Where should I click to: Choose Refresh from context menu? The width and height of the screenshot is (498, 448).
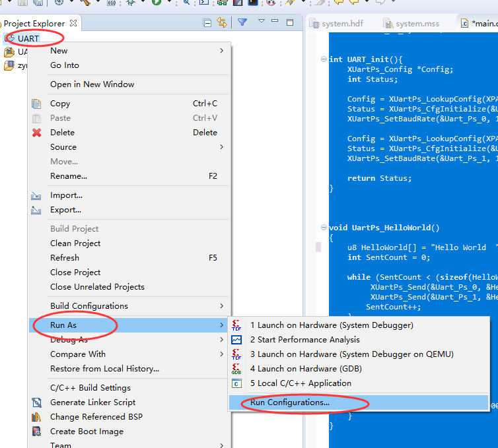pyautogui.click(x=65, y=257)
